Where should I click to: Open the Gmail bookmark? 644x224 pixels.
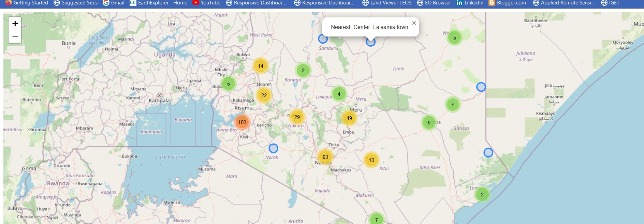pos(114,3)
